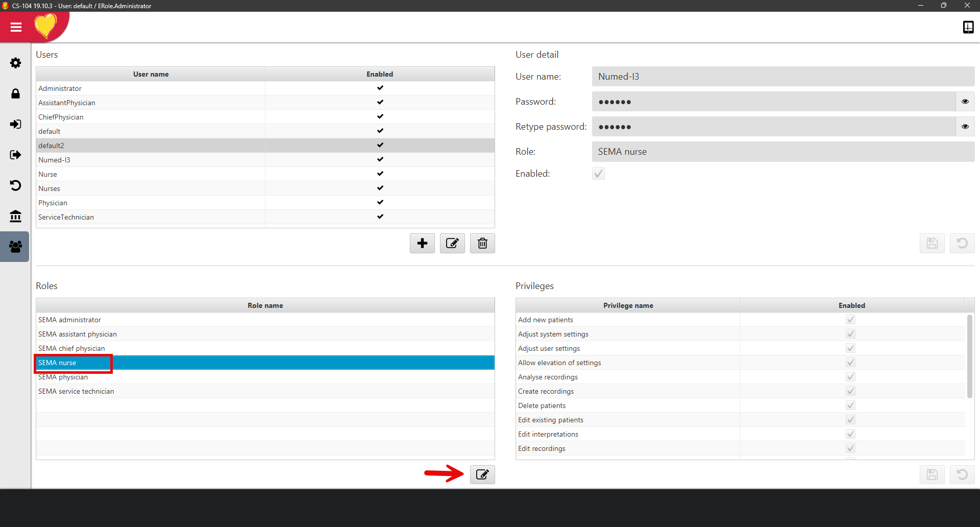The image size is (980, 527).
Task: Open the settings gear in sidebar
Action: (x=15, y=63)
